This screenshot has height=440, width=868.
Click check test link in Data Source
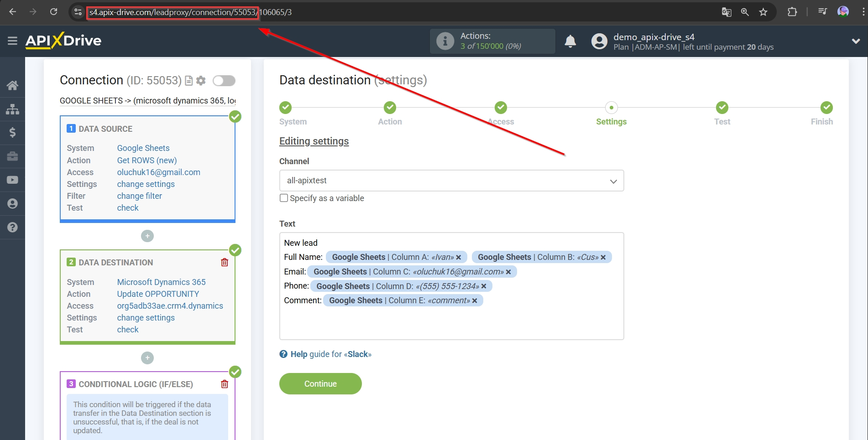pos(128,208)
